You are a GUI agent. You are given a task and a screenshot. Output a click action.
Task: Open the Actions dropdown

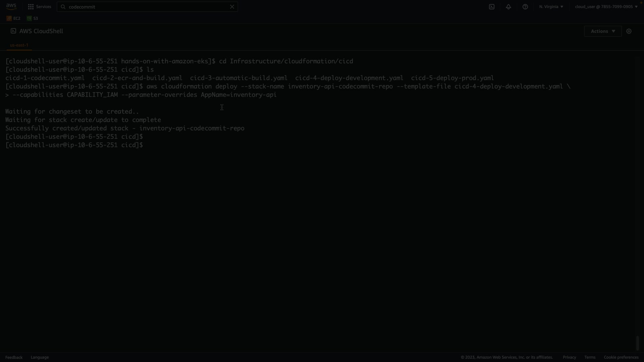603,31
